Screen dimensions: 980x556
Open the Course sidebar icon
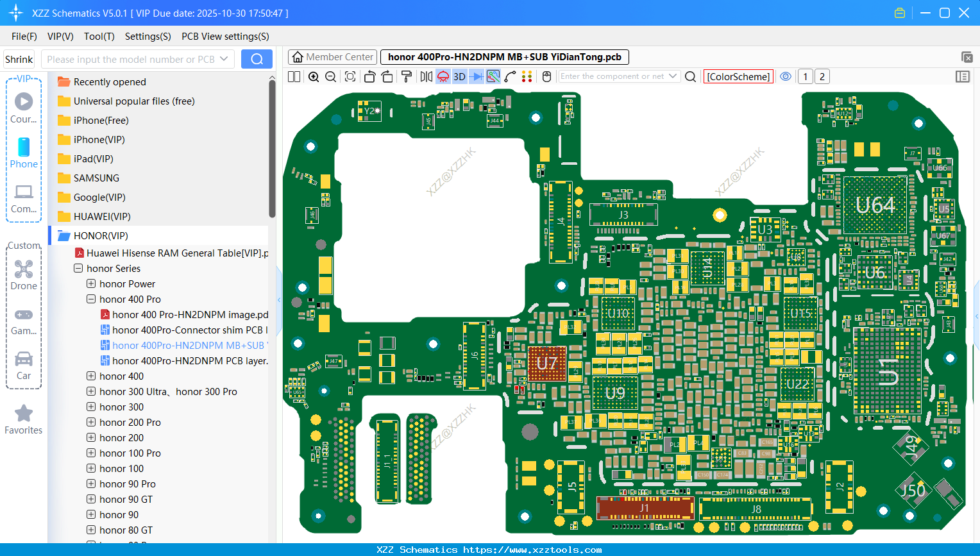click(x=24, y=108)
